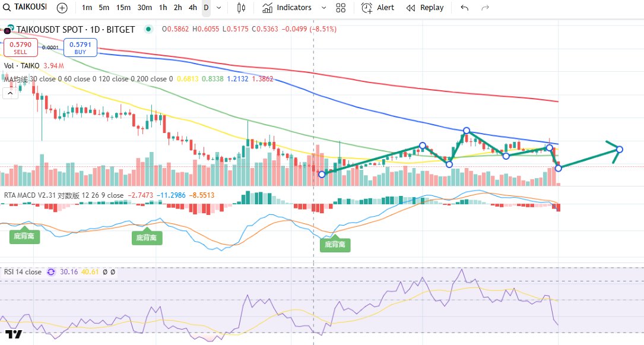Click the MACD value −11.2986
The height and width of the screenshot is (345, 644).
tap(172, 195)
